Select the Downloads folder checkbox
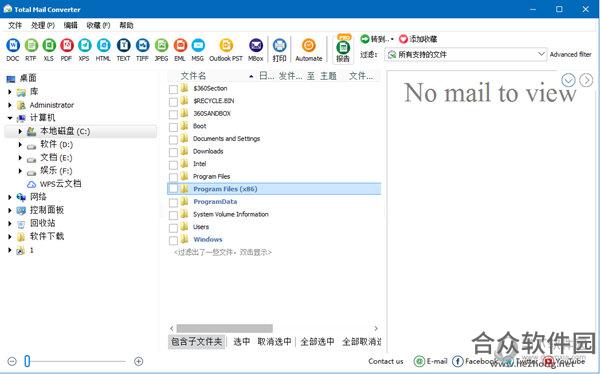600x374 pixels. (173, 152)
